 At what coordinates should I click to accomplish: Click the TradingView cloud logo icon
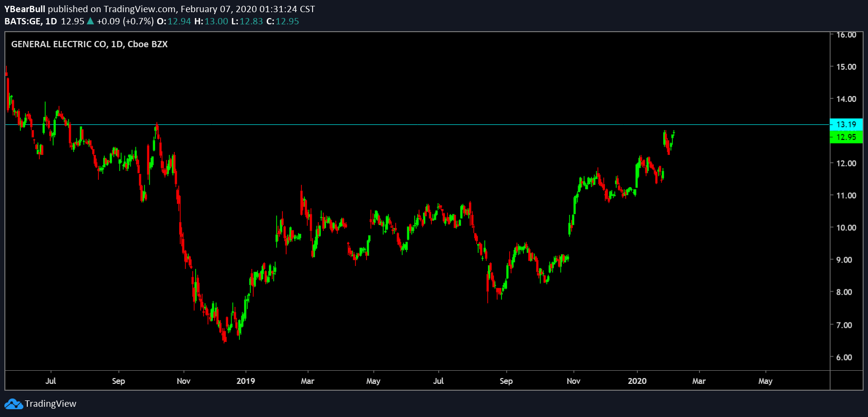pyautogui.click(x=14, y=404)
